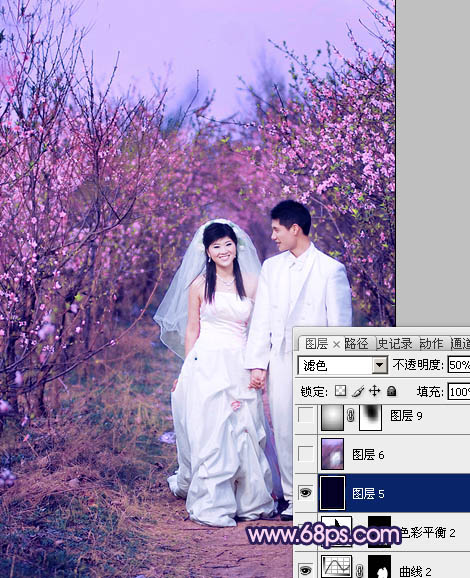Select the highlighted 图层 5 layer name
The height and width of the screenshot is (578, 470).
(x=368, y=493)
